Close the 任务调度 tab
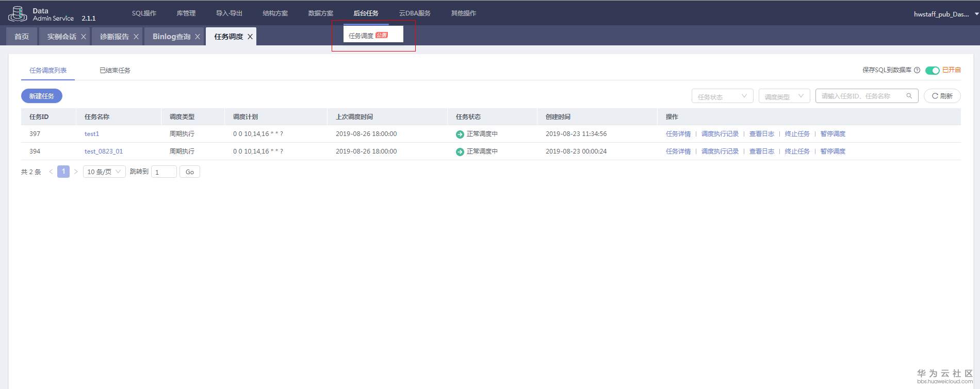The height and width of the screenshot is (389, 980). point(250,37)
